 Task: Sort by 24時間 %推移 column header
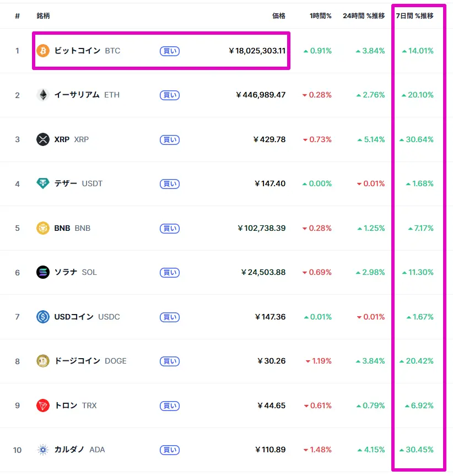coord(364,16)
